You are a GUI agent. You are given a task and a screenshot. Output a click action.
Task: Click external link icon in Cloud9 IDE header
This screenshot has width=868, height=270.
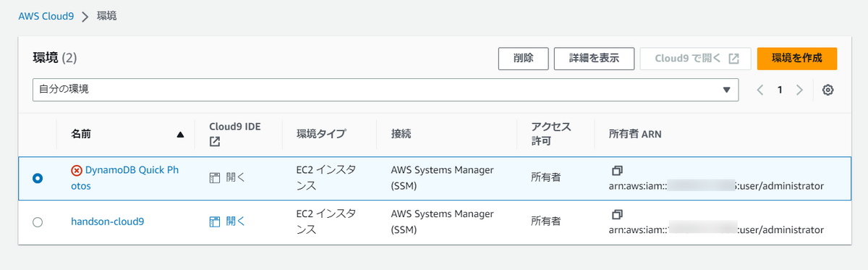[x=214, y=142]
